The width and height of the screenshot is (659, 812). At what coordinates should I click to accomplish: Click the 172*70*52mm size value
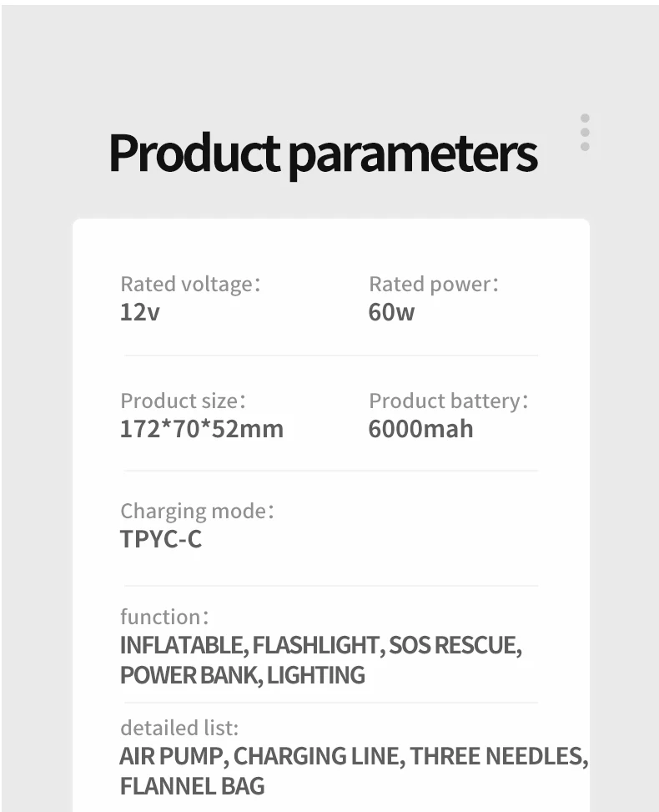point(202,429)
